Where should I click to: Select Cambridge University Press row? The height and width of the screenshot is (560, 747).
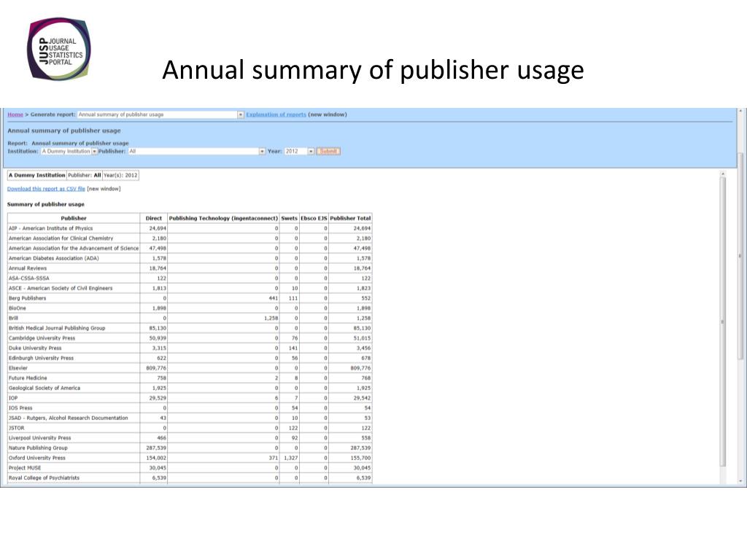(190, 338)
